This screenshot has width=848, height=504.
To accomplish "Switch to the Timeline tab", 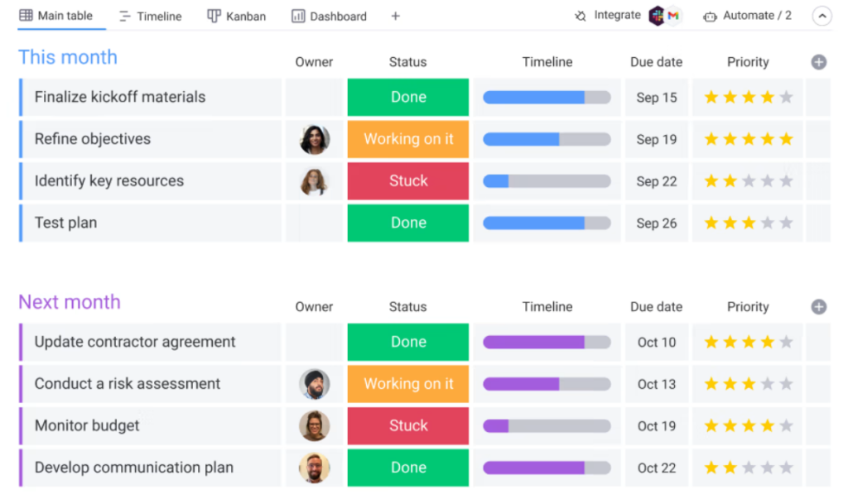I will [x=150, y=16].
